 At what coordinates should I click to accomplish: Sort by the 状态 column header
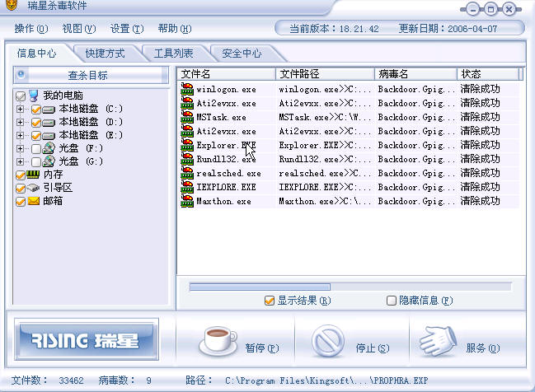pyautogui.click(x=487, y=74)
